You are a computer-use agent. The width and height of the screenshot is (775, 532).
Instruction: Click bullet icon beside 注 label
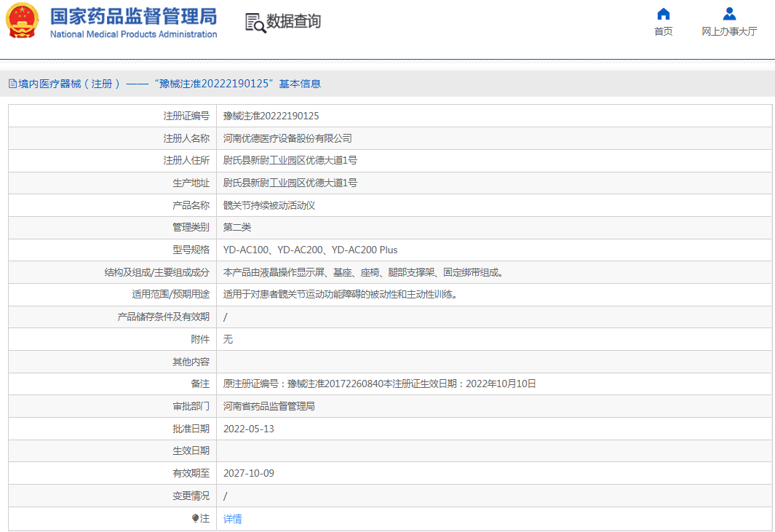tap(195, 518)
